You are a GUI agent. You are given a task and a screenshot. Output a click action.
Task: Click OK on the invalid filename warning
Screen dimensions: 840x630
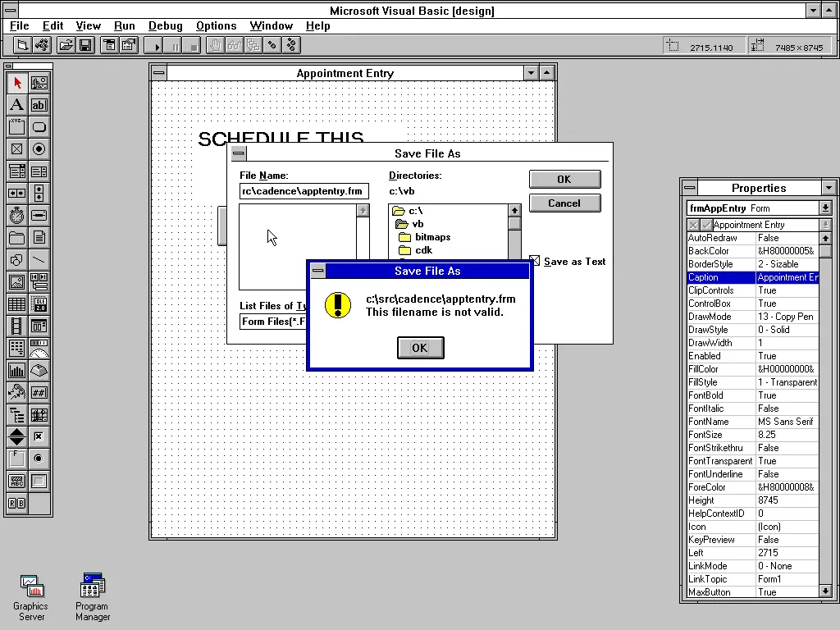(420, 347)
